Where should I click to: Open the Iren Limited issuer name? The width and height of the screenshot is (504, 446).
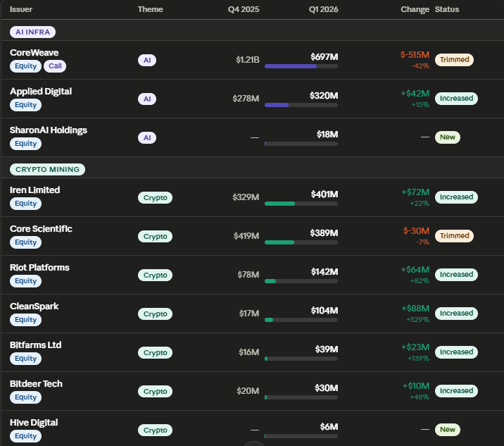(34, 190)
